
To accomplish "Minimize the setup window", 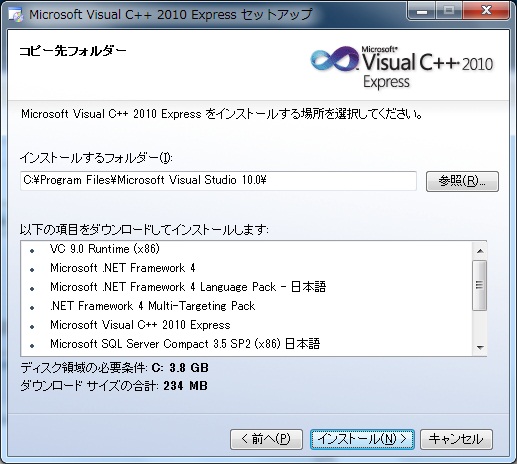I will [422, 11].
